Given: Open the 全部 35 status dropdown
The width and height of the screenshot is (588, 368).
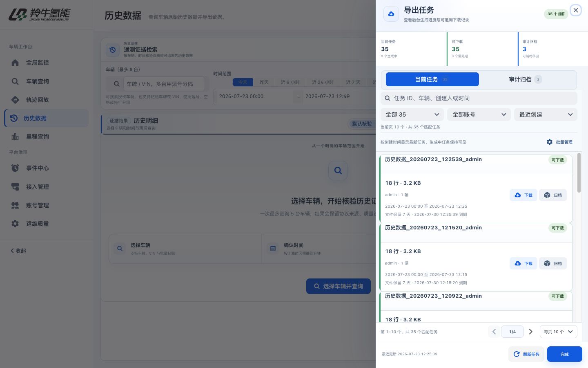Looking at the screenshot, I should (x=412, y=114).
